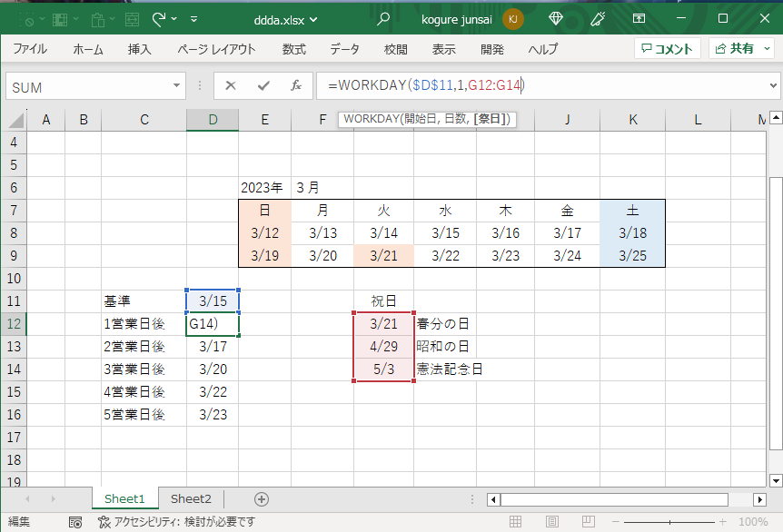Click the 共有 share button
This screenshot has width=783, height=532.
pos(738,49)
